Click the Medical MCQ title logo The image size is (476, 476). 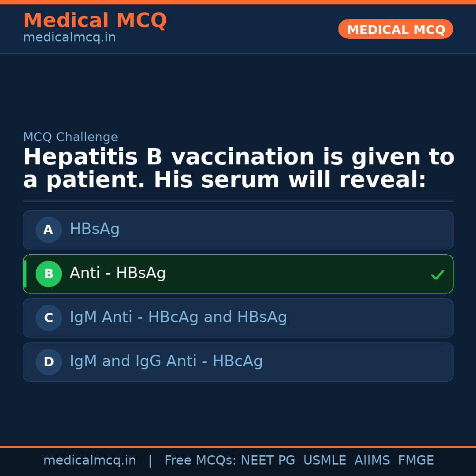pos(95,21)
